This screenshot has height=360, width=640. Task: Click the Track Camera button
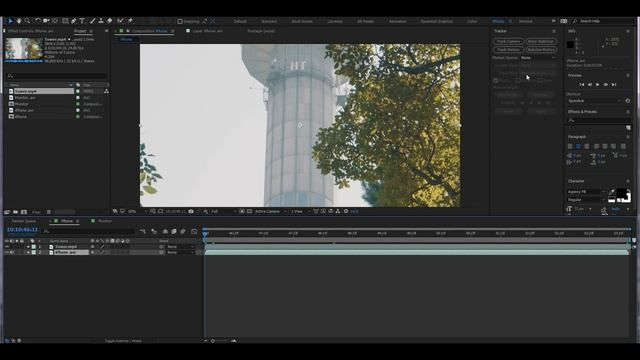pos(508,42)
